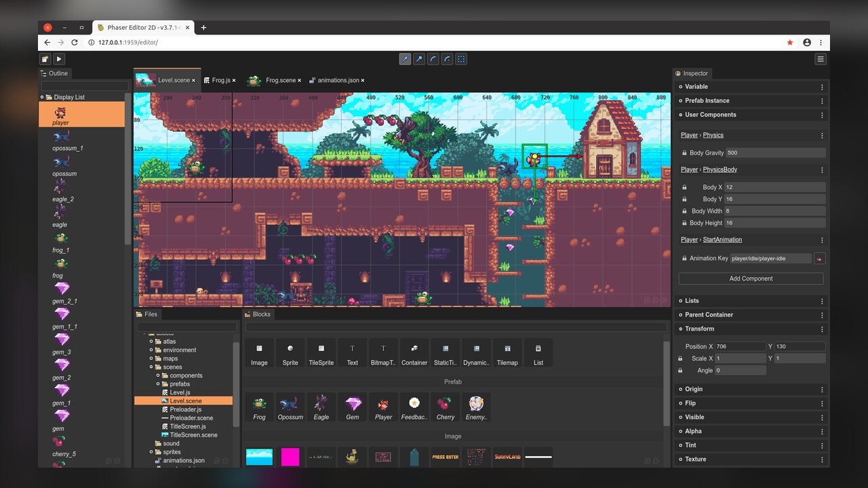Open the Variable section options menu
The image size is (868, 488).
pyautogui.click(x=822, y=87)
